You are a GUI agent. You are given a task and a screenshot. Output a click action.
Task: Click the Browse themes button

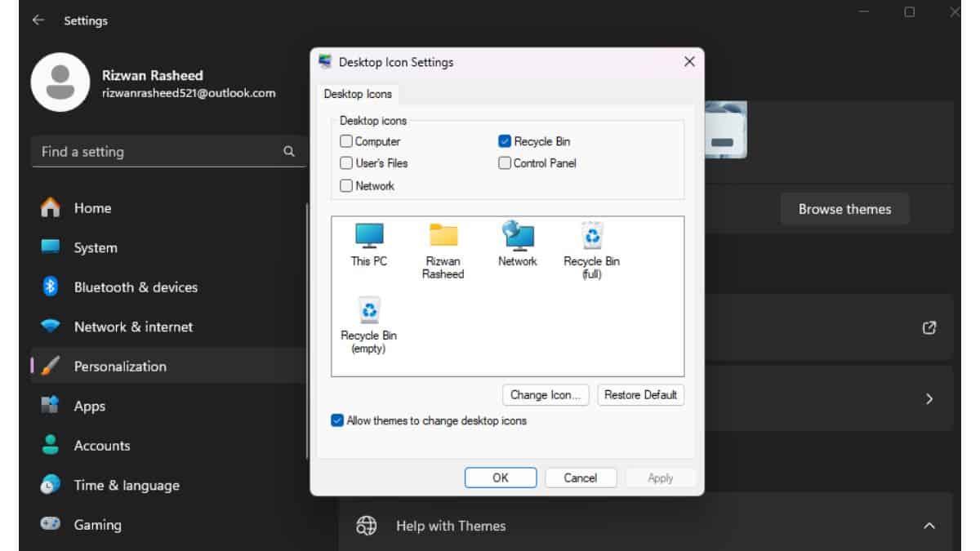tap(844, 209)
